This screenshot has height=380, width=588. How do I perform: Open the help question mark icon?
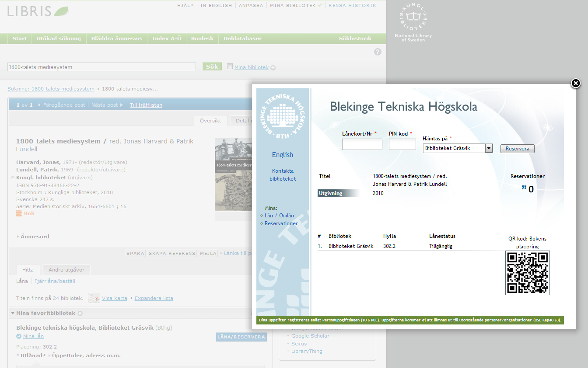378,52
